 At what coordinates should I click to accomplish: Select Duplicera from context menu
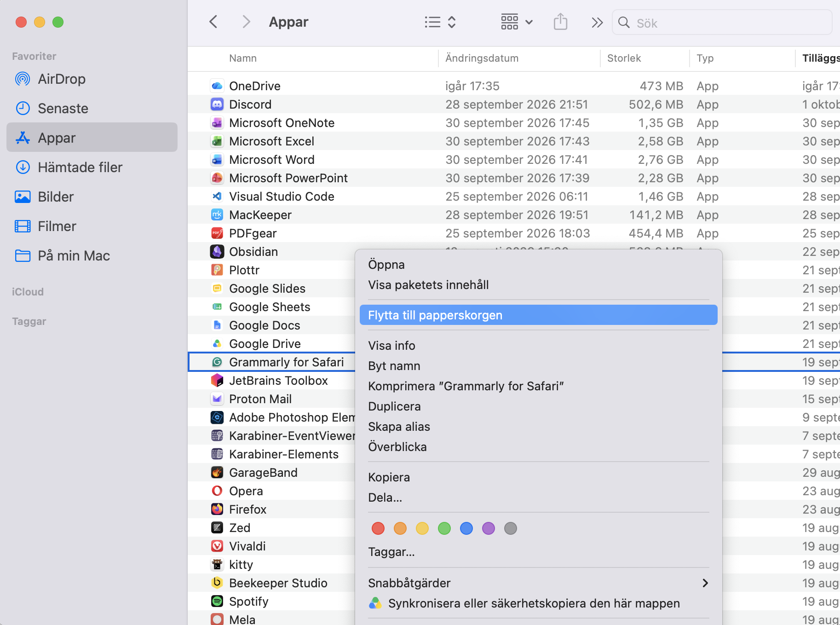[x=539, y=406]
